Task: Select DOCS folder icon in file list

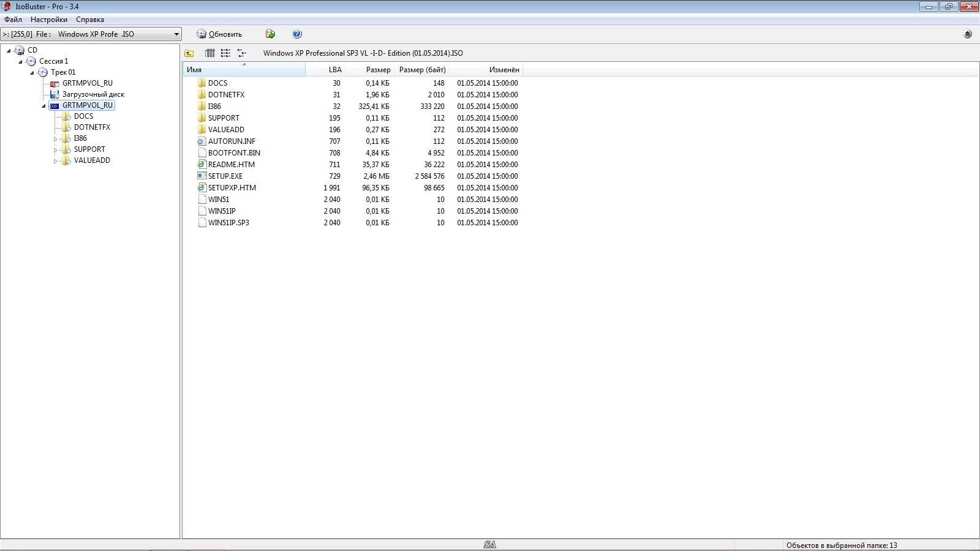Action: click(x=202, y=83)
